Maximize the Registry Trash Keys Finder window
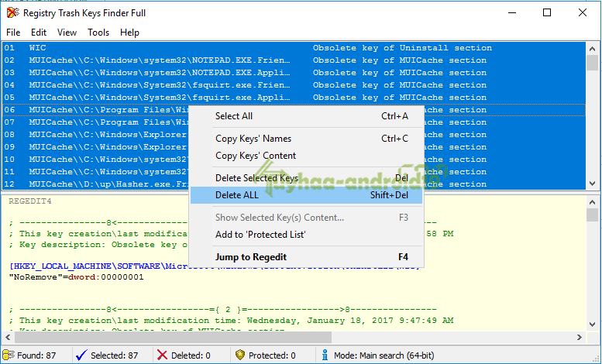The width and height of the screenshot is (602, 364). [547, 12]
